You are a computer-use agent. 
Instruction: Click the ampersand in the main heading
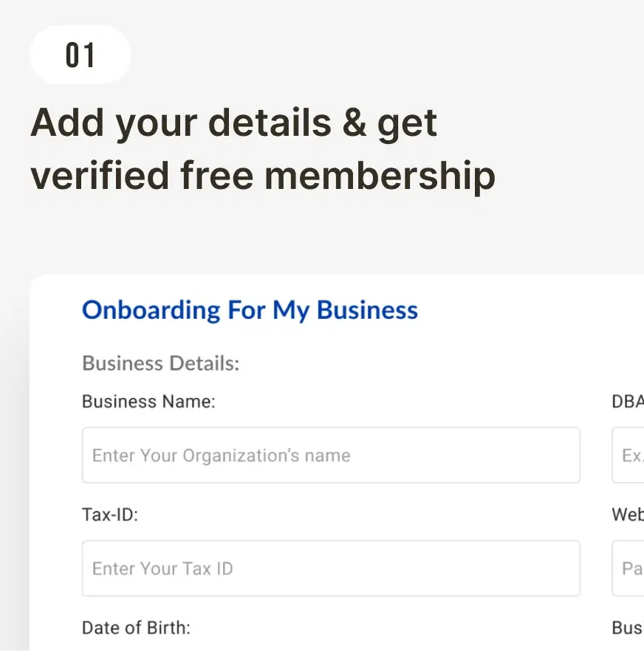[x=354, y=123]
